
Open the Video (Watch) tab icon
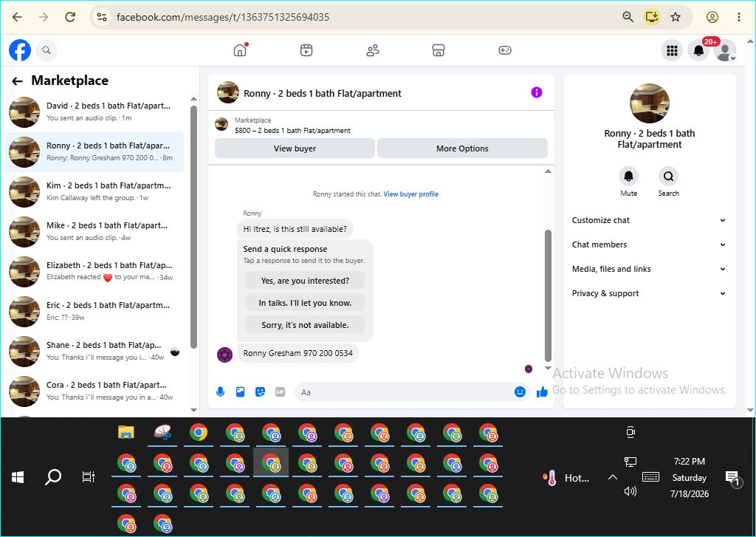[306, 50]
